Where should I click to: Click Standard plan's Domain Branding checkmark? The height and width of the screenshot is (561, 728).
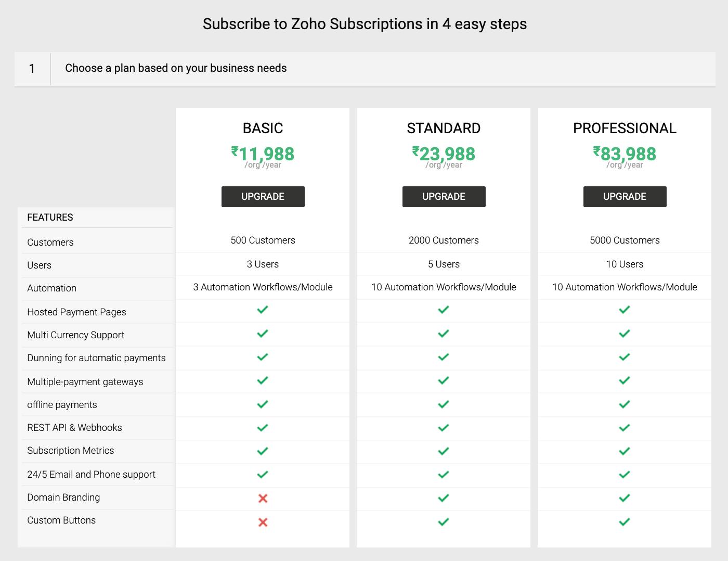click(444, 498)
